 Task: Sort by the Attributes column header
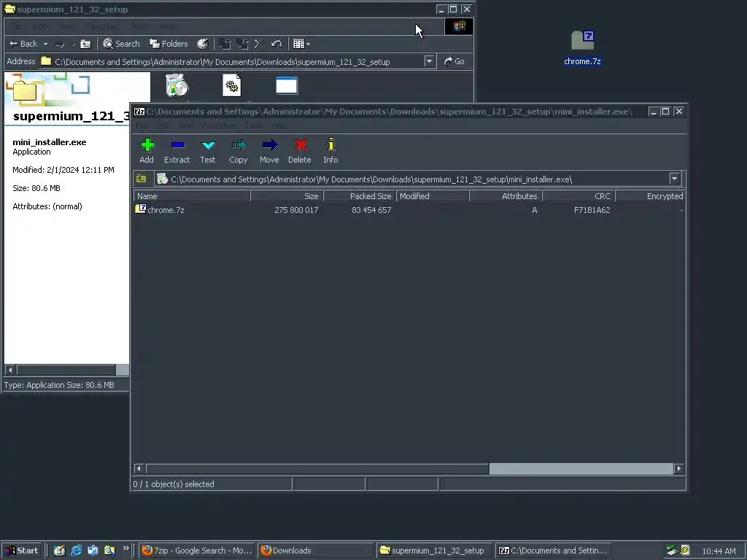click(506, 195)
